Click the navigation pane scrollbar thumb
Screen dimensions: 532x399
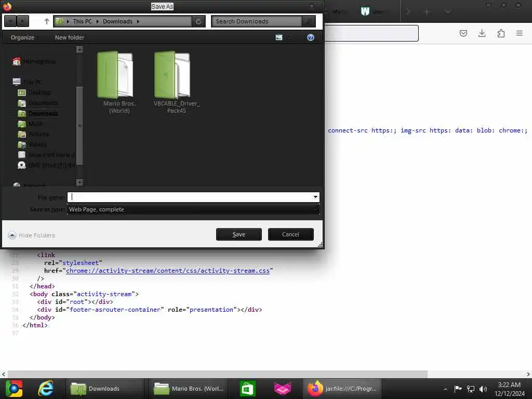pyautogui.click(x=79, y=126)
